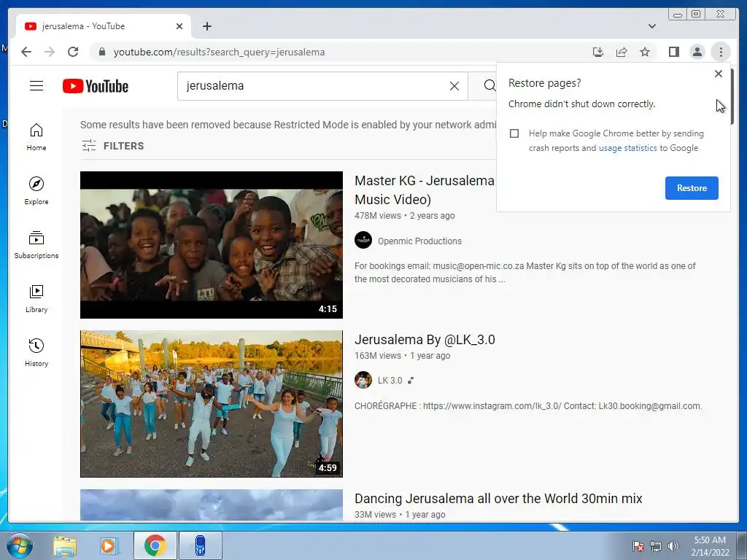Open Windows Explorer from the taskbar
Image resolution: width=747 pixels, height=560 pixels.
click(x=65, y=545)
